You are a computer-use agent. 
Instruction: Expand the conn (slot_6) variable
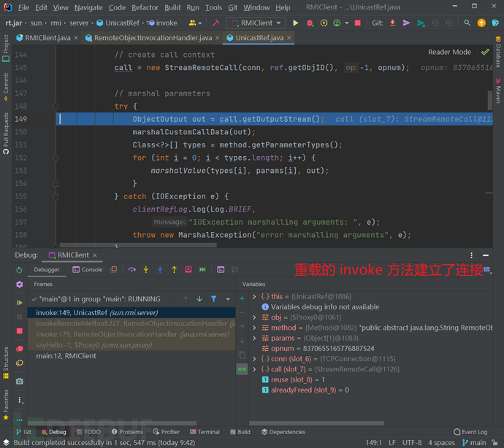[254, 359]
